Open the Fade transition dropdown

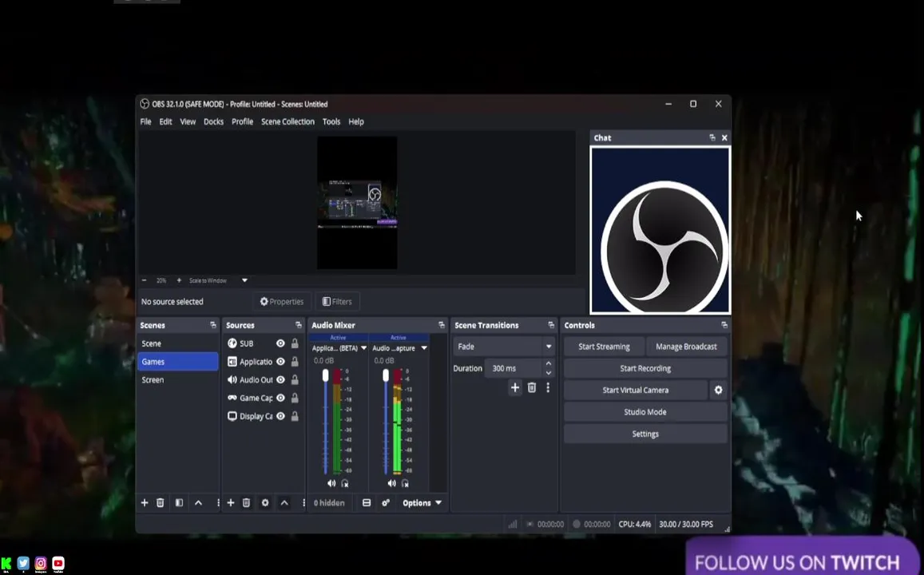pos(504,347)
